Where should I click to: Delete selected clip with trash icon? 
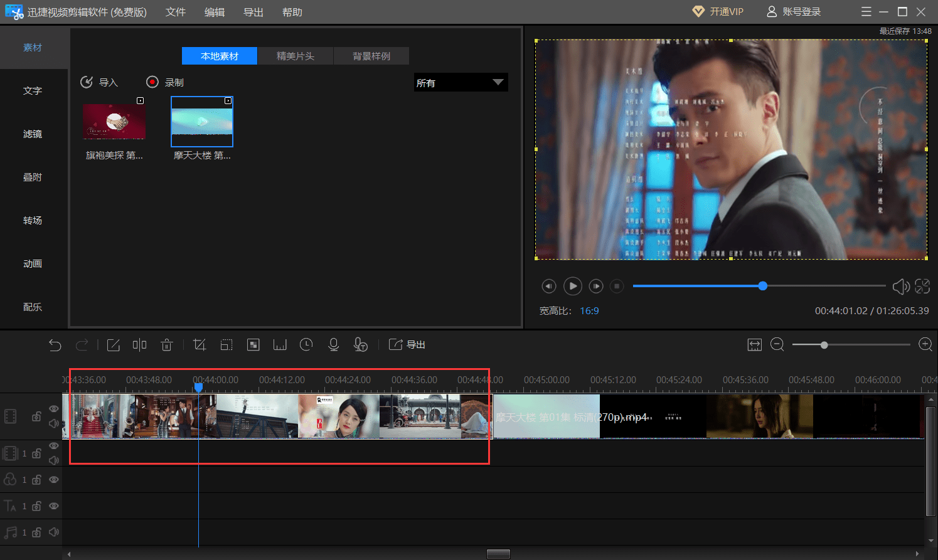166,345
